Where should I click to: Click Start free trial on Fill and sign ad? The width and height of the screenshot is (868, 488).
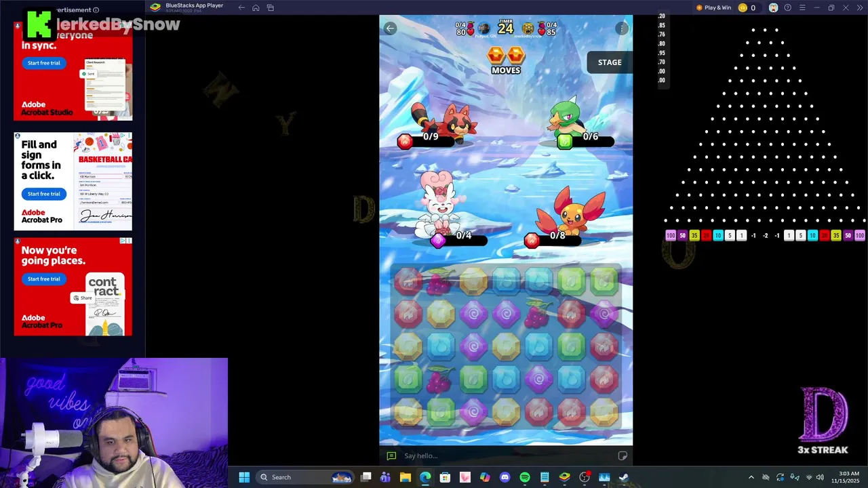click(44, 194)
